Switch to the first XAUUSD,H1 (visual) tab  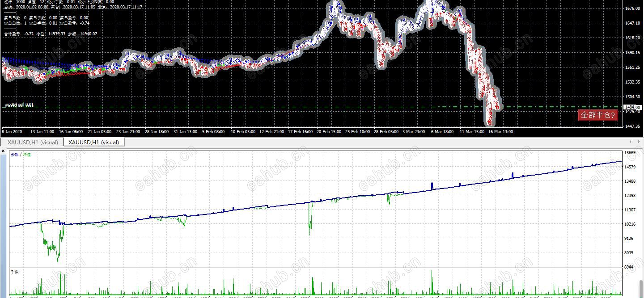coord(33,142)
